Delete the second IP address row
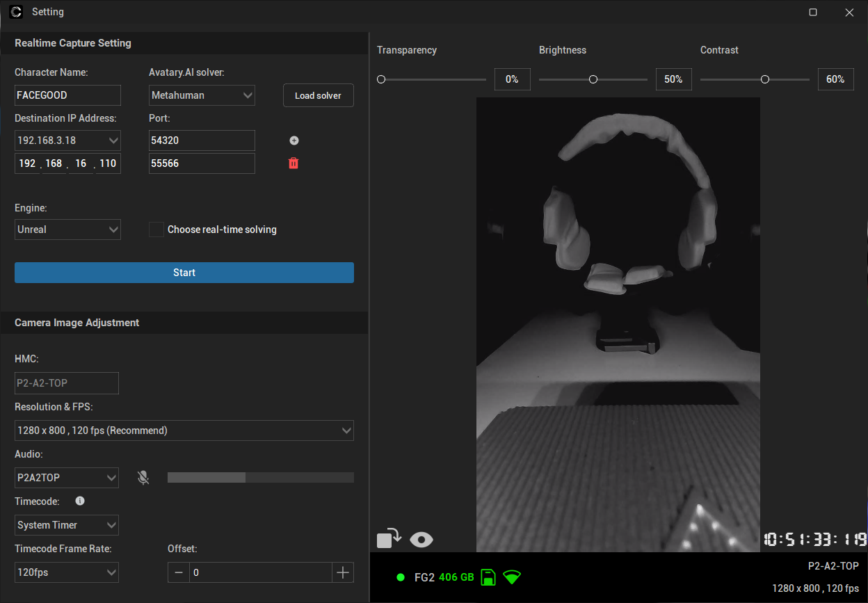The height and width of the screenshot is (603, 868). coord(294,163)
